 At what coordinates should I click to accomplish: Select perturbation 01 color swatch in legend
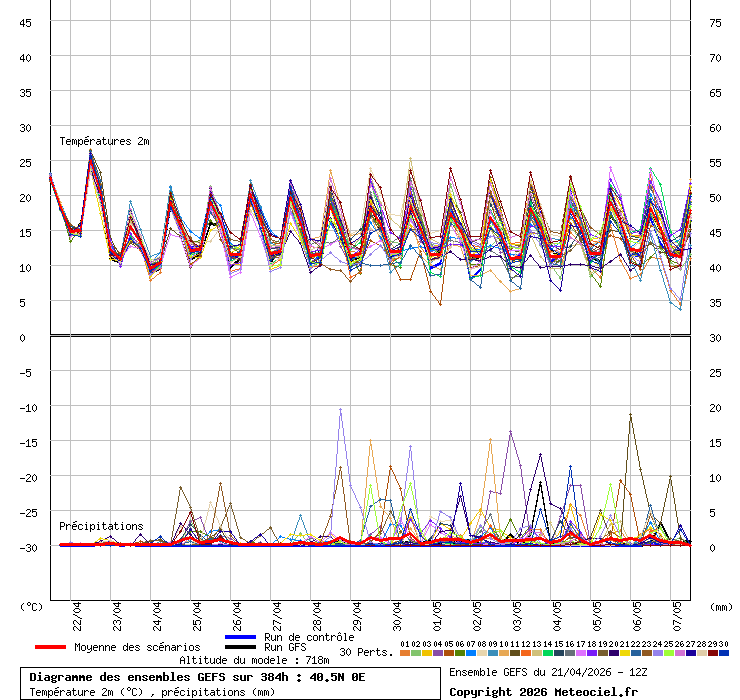(x=404, y=653)
